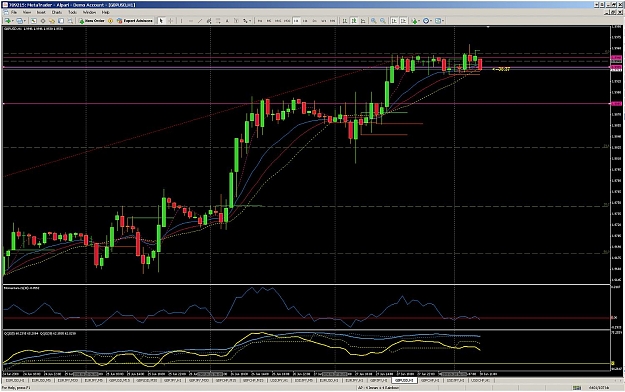Switch timeframe to M15

278,21
